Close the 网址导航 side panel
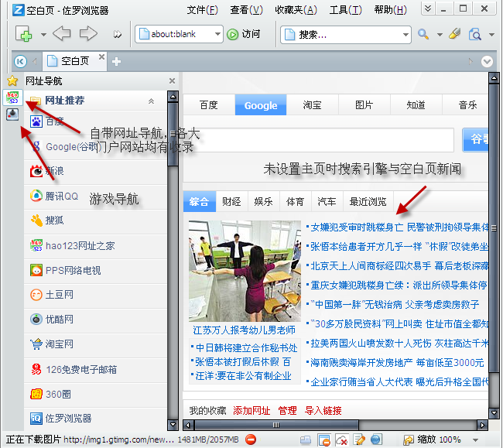 coord(173,80)
